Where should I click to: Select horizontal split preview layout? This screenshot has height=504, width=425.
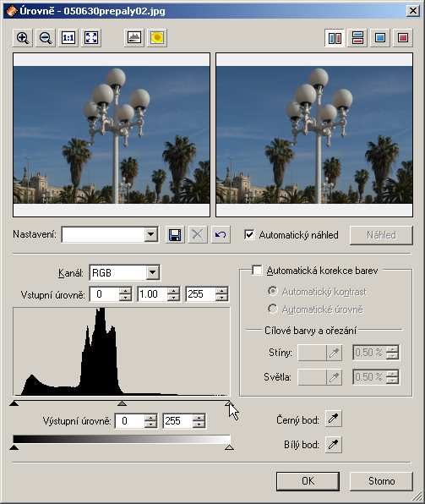[x=357, y=38]
